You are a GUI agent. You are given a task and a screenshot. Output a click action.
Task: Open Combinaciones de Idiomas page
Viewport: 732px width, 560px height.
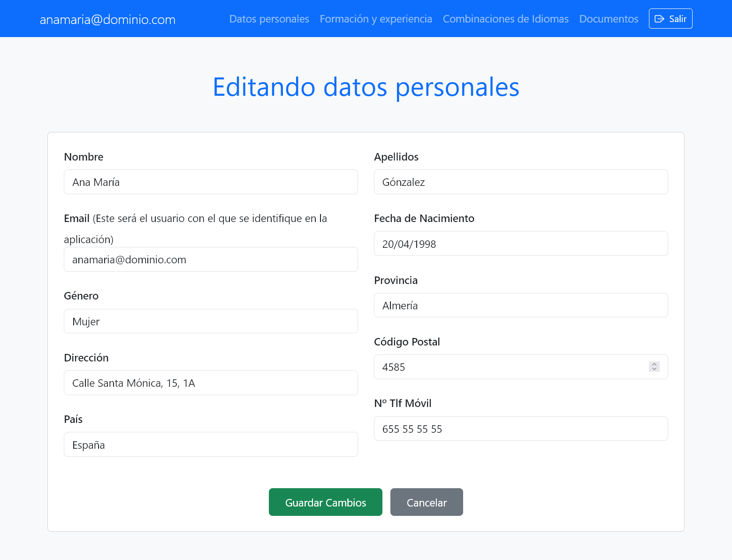(505, 19)
